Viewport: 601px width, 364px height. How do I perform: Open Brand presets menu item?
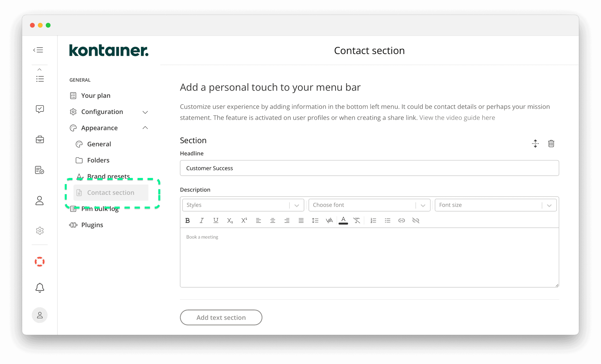[x=108, y=176]
